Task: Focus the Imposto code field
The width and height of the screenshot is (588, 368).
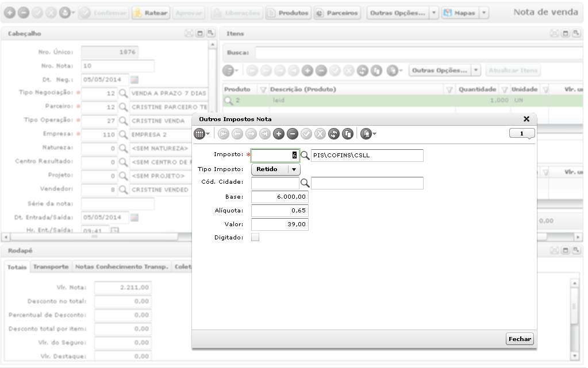Action: pos(275,155)
